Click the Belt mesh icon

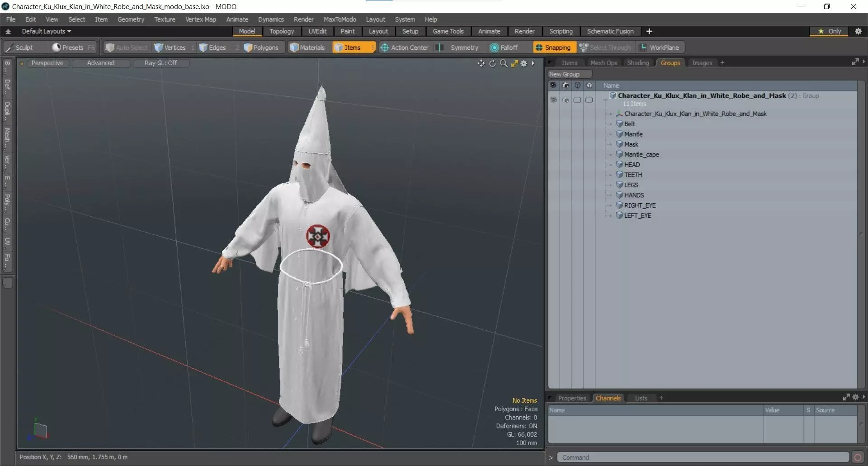coord(619,124)
